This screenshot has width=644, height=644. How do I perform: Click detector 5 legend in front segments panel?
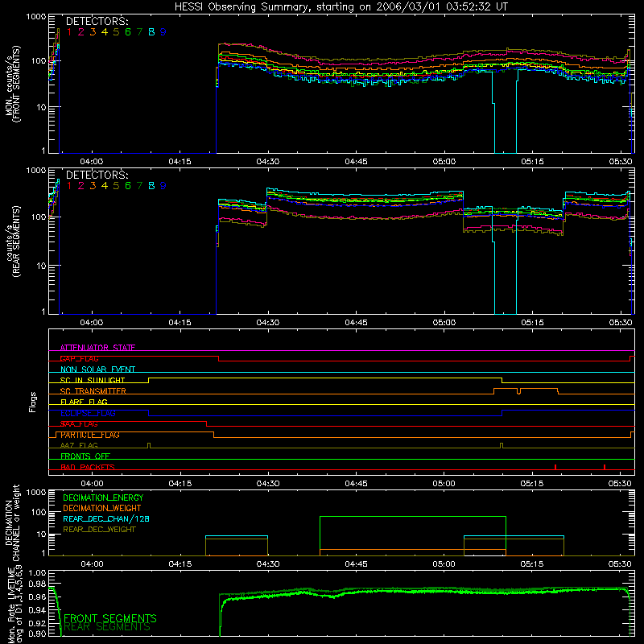[x=116, y=32]
